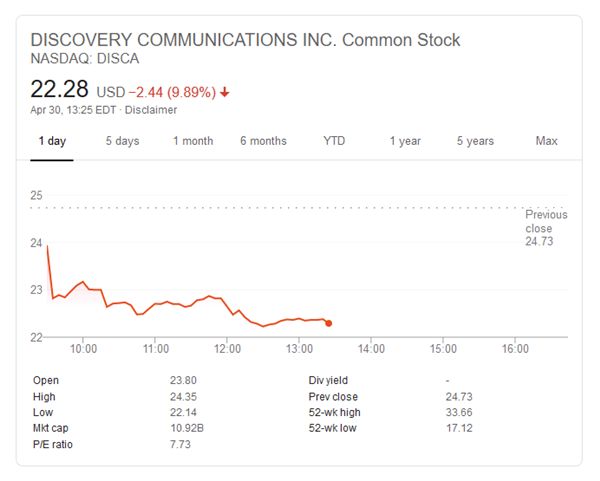
Task: Switch to the 1 year view
Action: tap(405, 141)
